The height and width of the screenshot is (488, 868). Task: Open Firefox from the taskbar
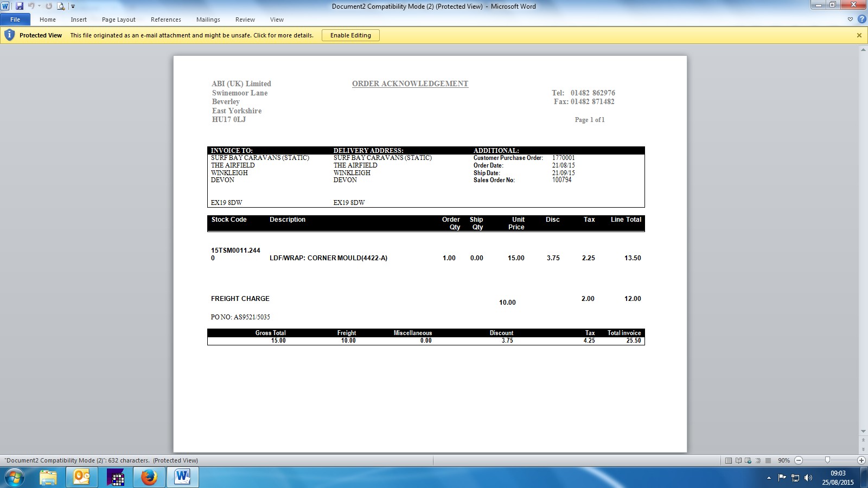click(x=149, y=478)
